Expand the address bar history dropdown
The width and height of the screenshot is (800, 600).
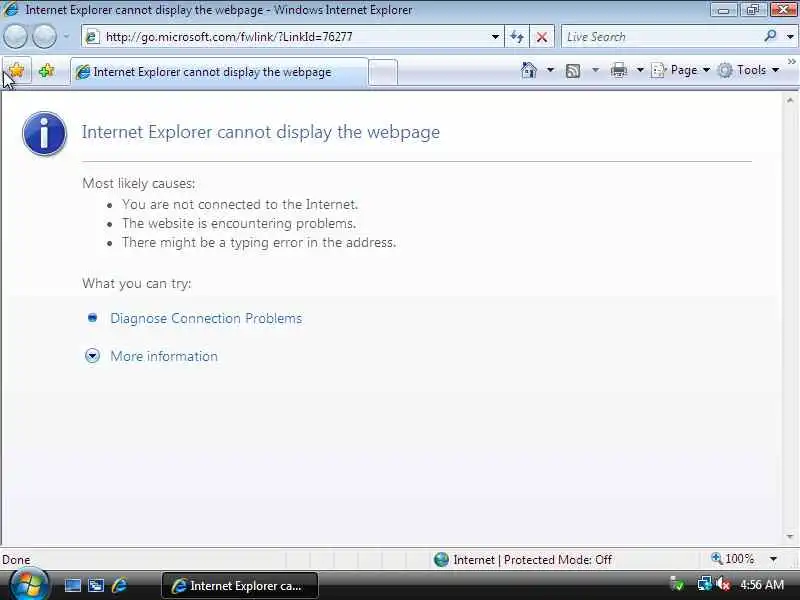pos(495,37)
